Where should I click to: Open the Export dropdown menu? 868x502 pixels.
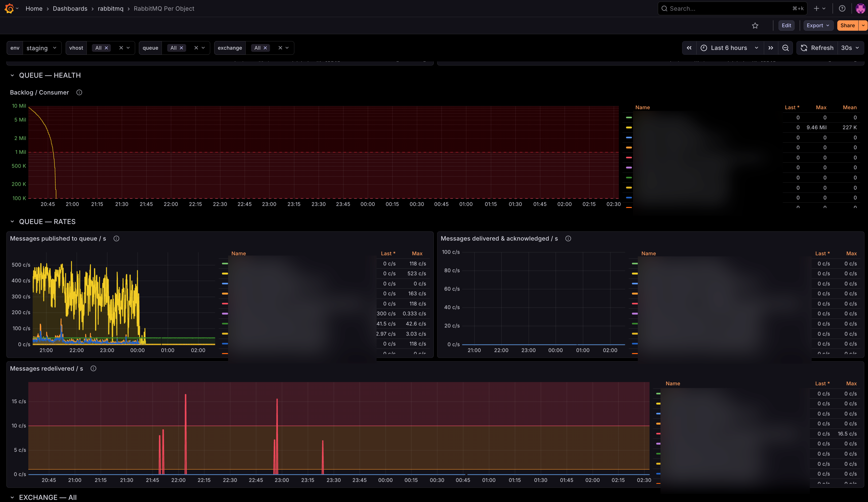click(x=818, y=25)
